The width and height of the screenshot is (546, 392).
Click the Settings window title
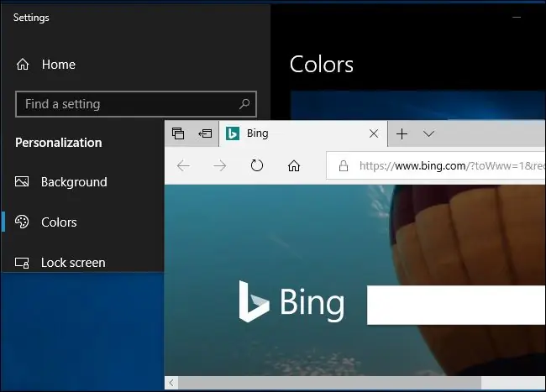tap(31, 18)
